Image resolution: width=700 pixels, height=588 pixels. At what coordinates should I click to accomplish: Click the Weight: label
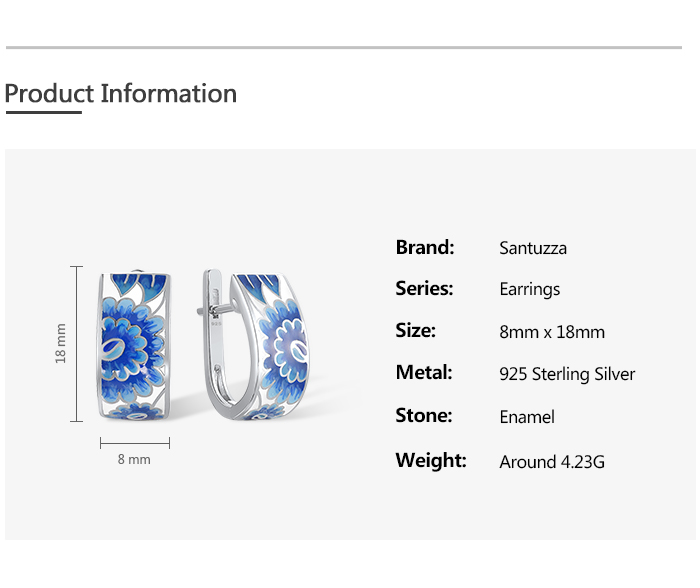pos(431,461)
